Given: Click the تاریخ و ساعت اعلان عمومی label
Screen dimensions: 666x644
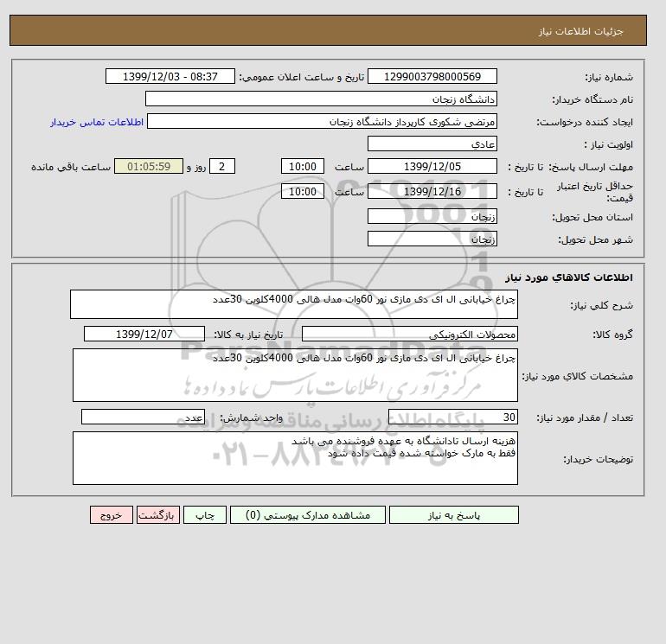Looking at the screenshot, I should (302, 77).
